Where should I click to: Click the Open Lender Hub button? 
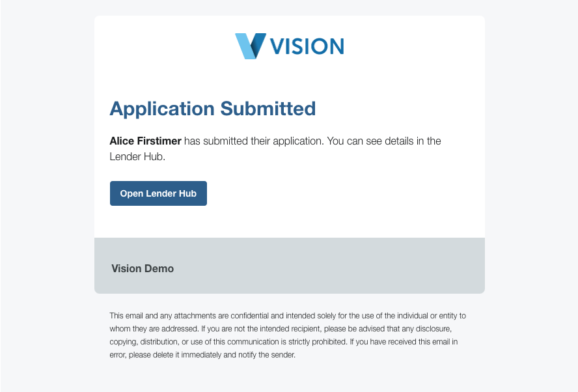[x=158, y=193]
